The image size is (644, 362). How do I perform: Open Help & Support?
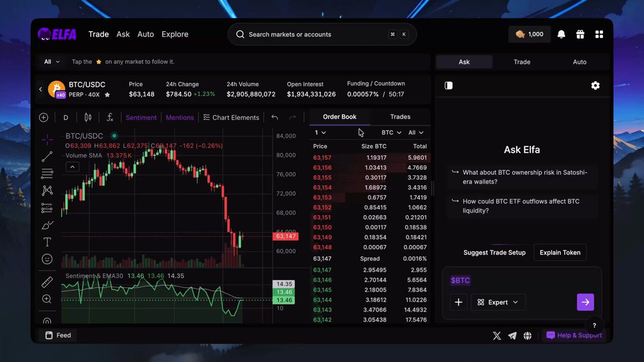click(x=574, y=335)
